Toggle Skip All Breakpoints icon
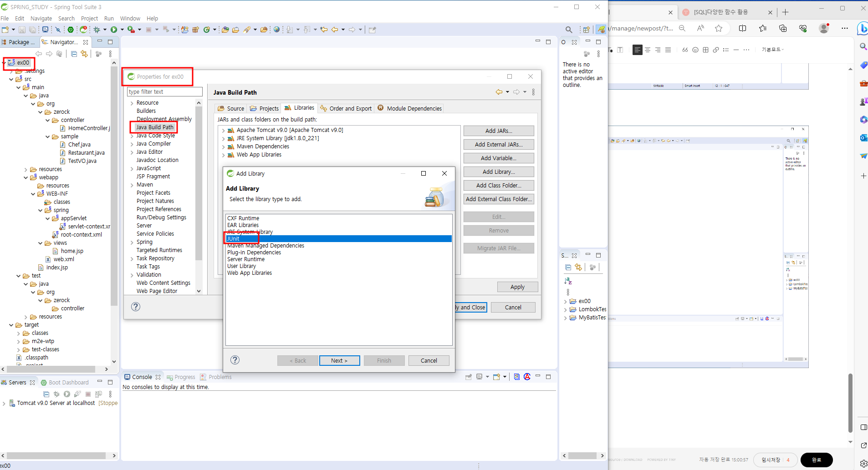 58,30
